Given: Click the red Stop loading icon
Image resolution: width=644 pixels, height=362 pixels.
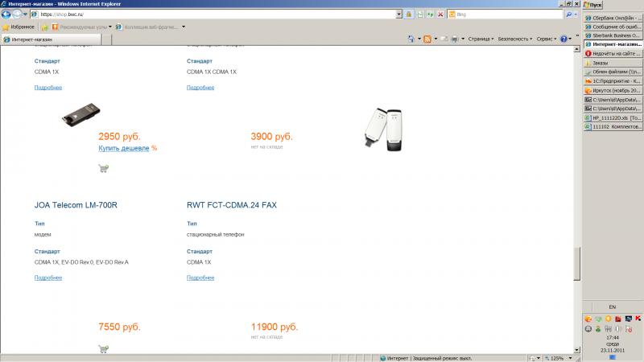Looking at the screenshot, I should (440, 14).
